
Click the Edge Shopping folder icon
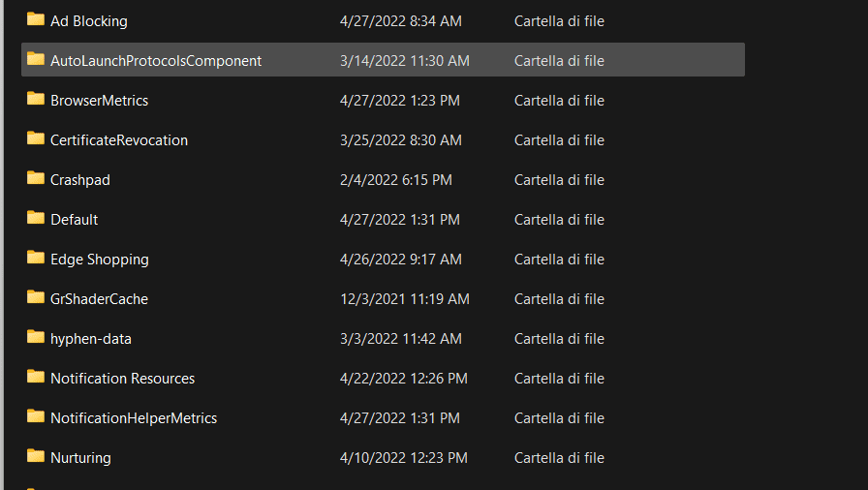point(36,258)
